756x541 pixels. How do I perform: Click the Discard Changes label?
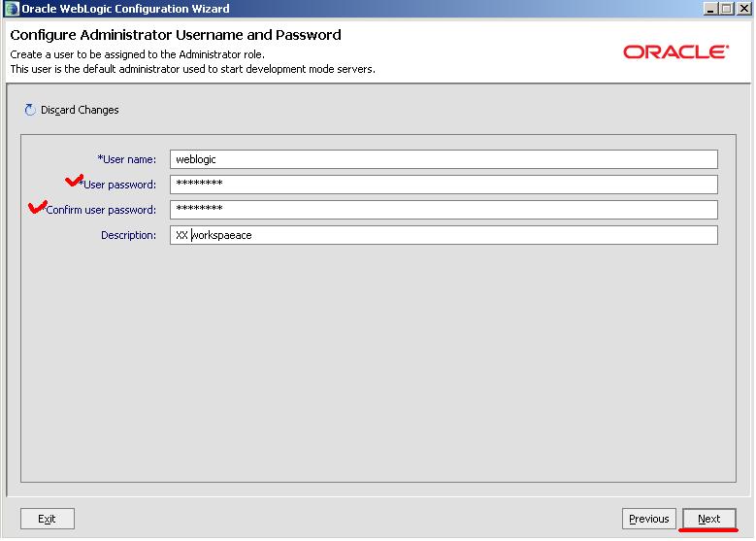point(80,110)
